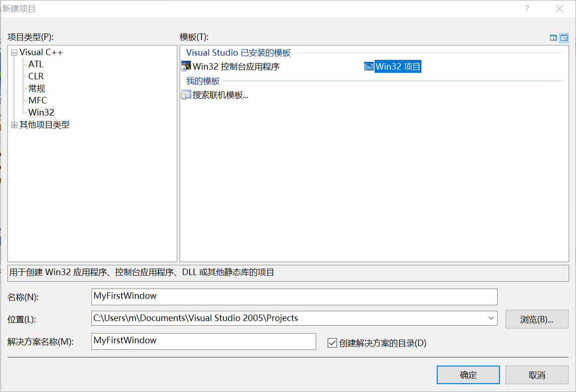Viewport: 576px width, 392px height.
Task: Expand the 其他项目类型 tree node
Action: (x=14, y=125)
